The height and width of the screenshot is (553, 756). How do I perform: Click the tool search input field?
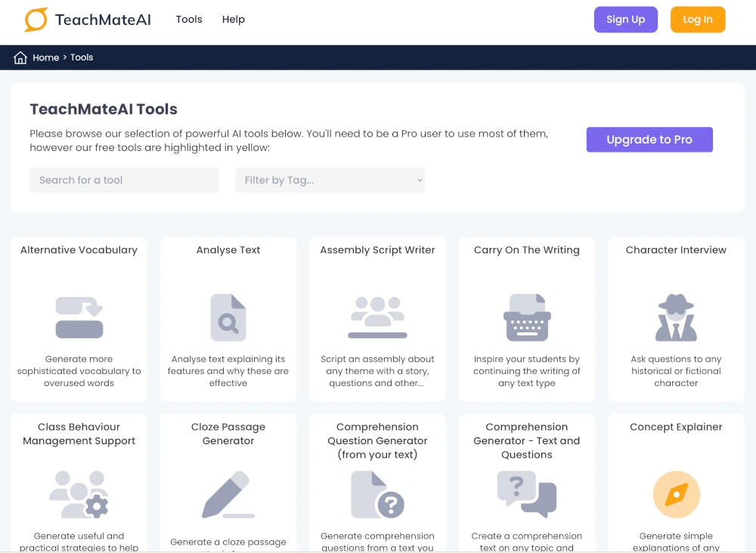(124, 180)
